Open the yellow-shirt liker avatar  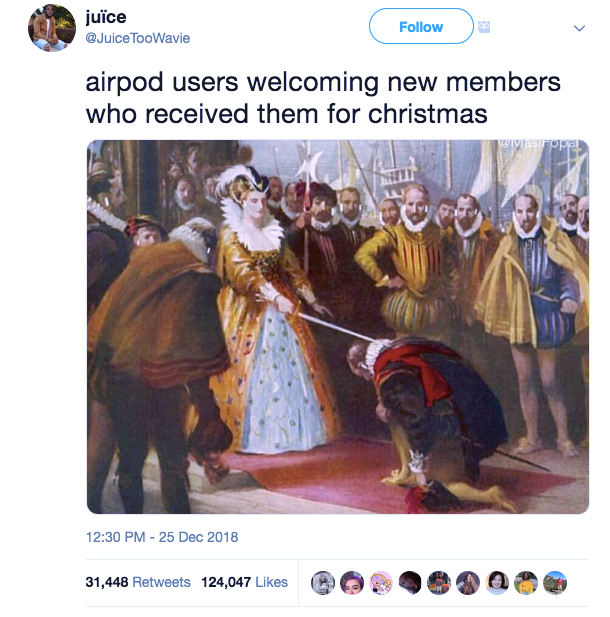coord(526,583)
